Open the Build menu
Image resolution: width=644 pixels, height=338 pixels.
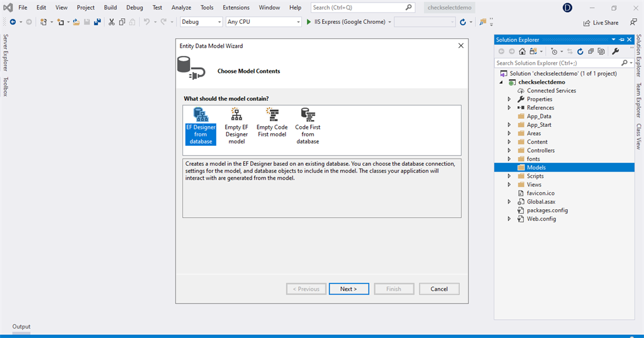[x=110, y=8]
